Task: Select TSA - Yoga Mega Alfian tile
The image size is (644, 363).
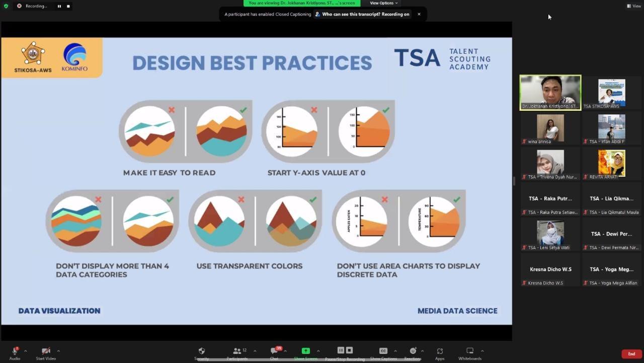Action: [612, 269]
